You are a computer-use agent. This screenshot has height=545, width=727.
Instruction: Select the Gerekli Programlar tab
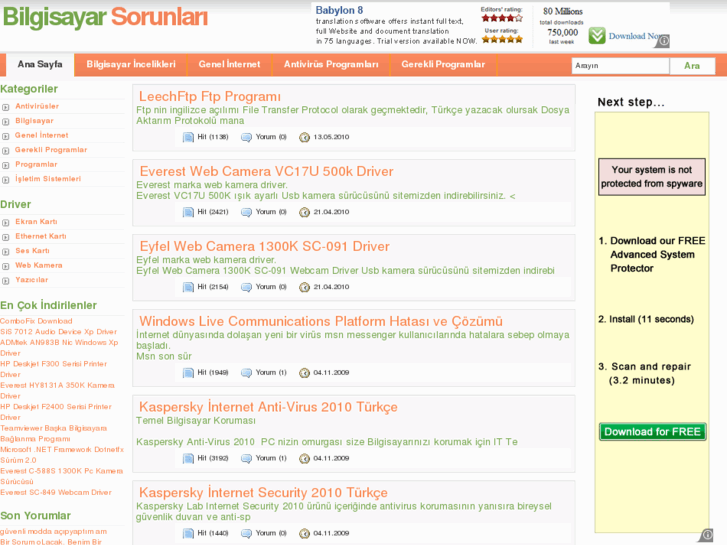[x=443, y=64]
